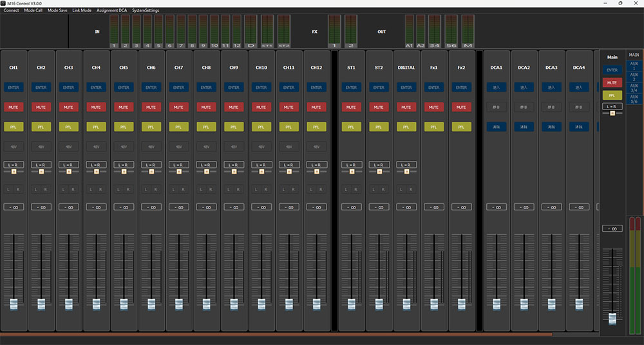
Task: Click the CH1 level value field
Action: (x=14, y=207)
